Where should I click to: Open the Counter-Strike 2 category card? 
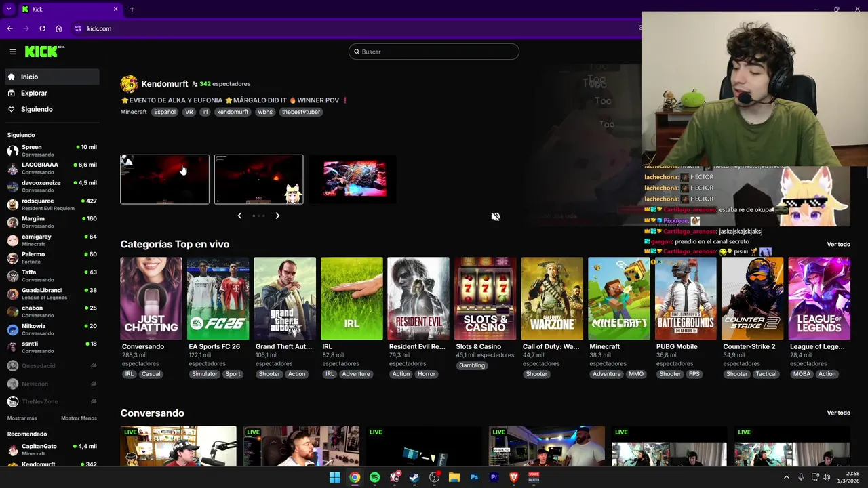click(x=753, y=298)
